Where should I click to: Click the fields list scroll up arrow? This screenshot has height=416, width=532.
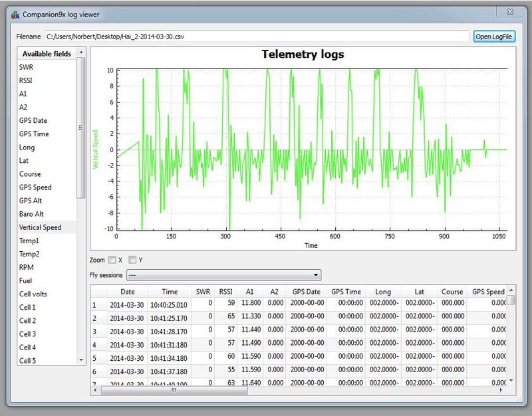80,52
